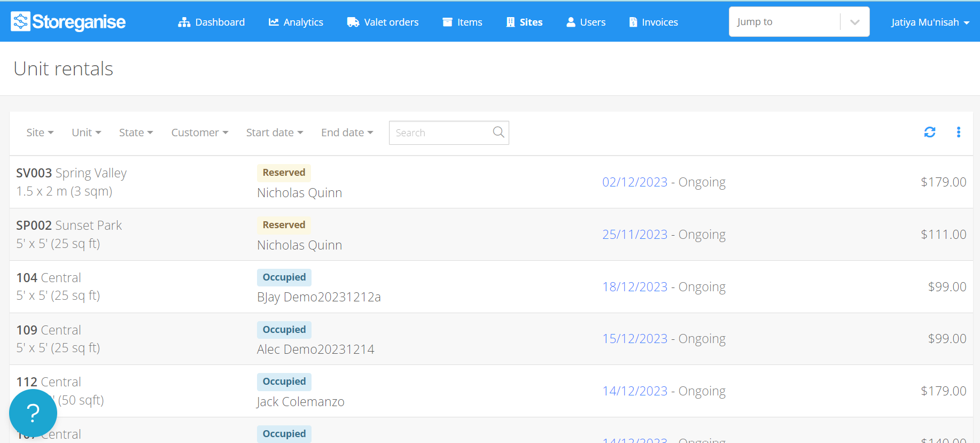Select unit SP002 Sunset Park
The width and height of the screenshot is (980, 443).
[x=69, y=226]
